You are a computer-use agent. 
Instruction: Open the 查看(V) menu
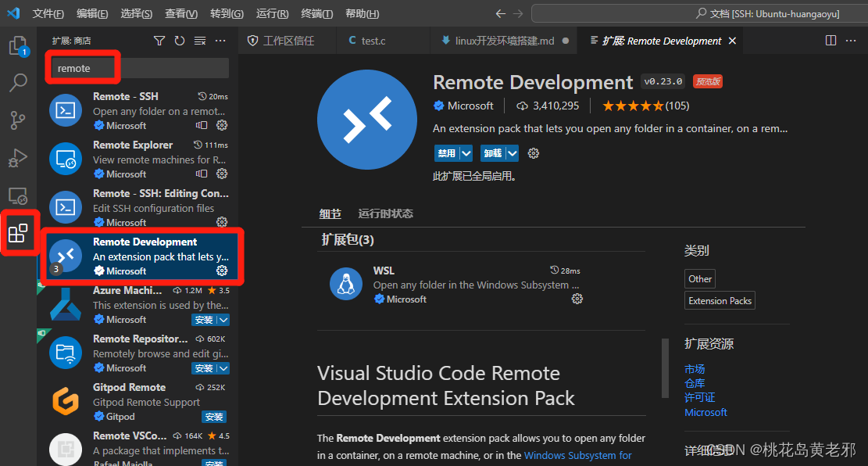[181, 13]
